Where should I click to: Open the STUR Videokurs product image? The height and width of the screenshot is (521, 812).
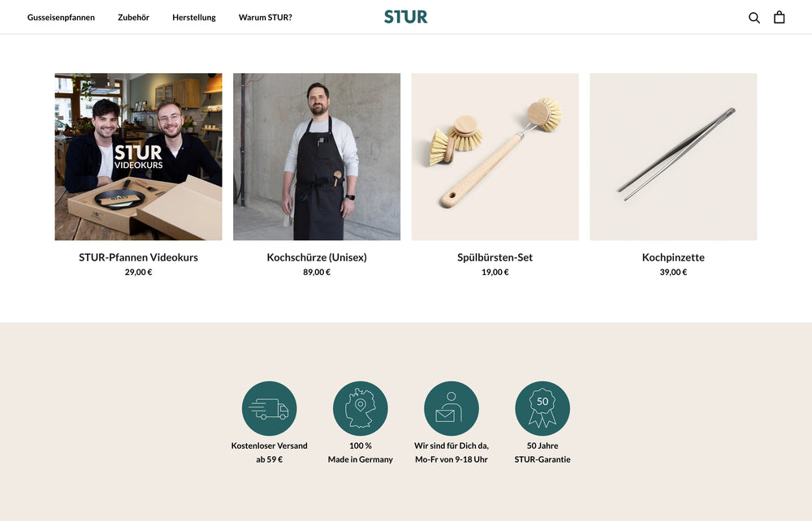pos(138,157)
